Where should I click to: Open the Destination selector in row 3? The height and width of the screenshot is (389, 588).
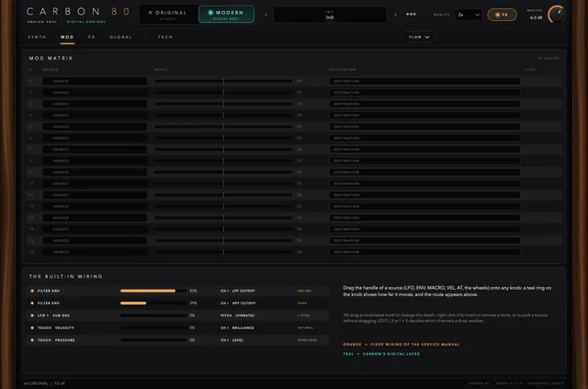[424, 104]
